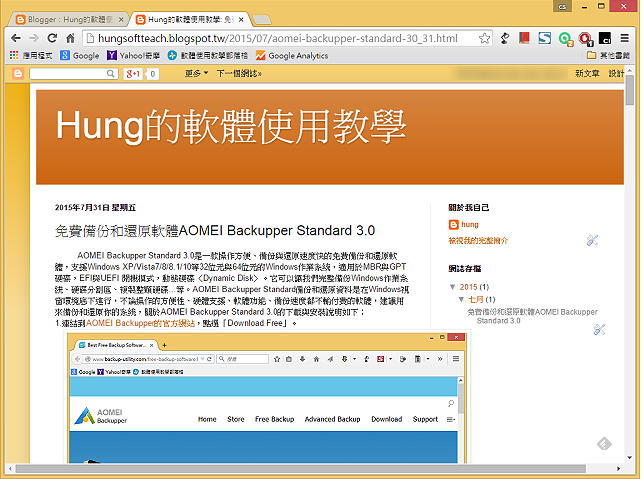The image size is (644, 479).
Task: Click the green circle extension icon
Action: click(x=566, y=39)
